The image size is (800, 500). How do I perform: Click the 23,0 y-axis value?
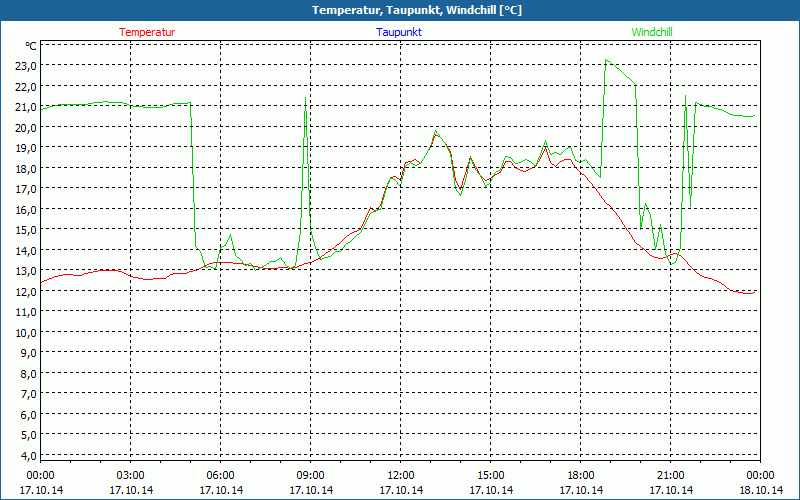click(27, 66)
